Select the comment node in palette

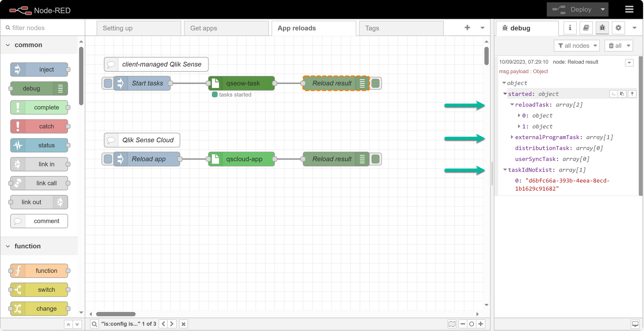(39, 221)
